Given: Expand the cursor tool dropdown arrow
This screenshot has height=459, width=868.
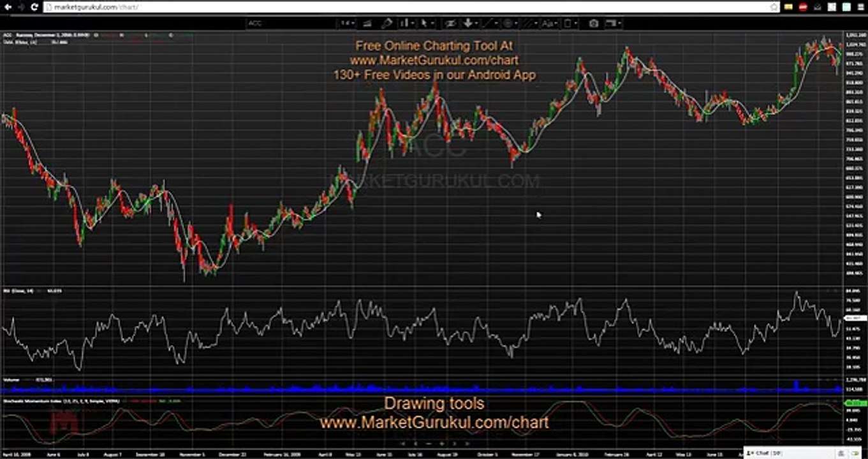Looking at the screenshot, I should click(x=432, y=24).
